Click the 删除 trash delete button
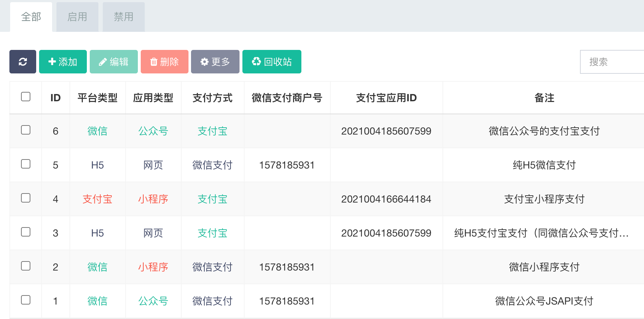 (x=165, y=62)
